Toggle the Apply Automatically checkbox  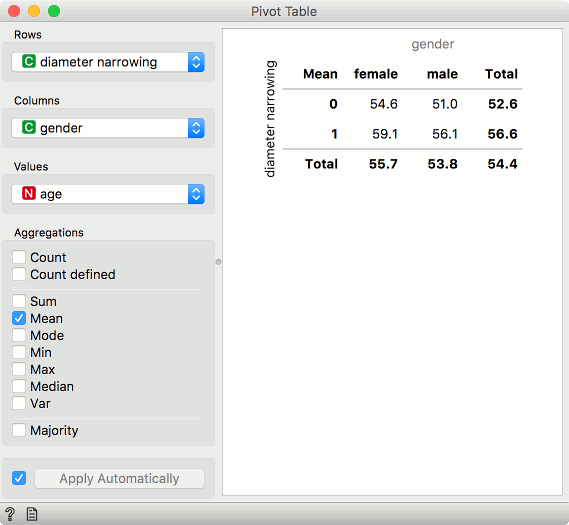19,478
